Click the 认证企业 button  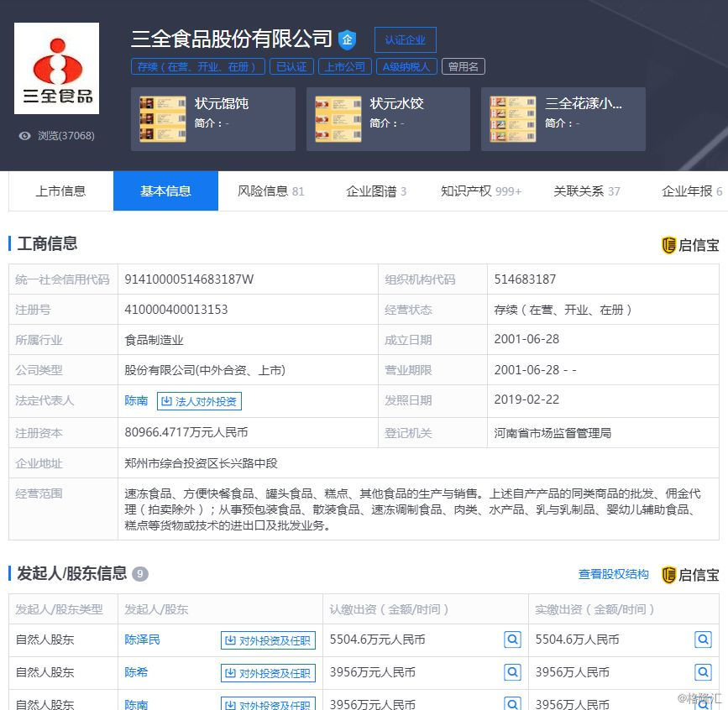tap(406, 40)
